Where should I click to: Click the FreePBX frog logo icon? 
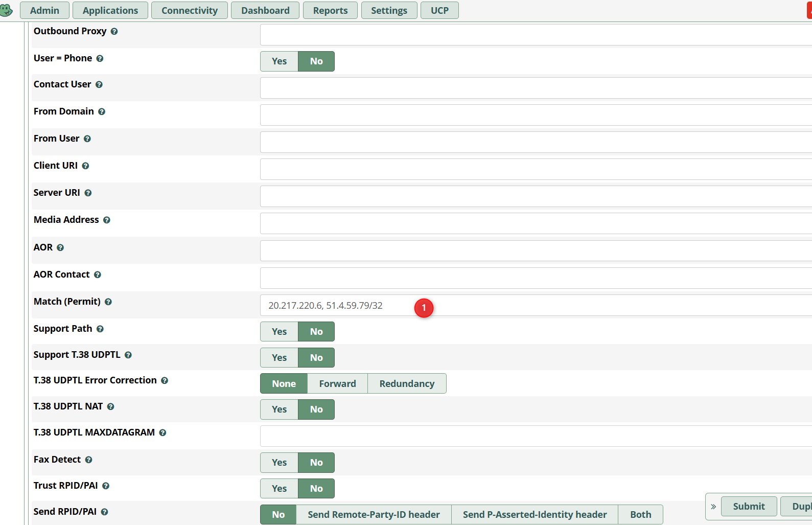6,10
